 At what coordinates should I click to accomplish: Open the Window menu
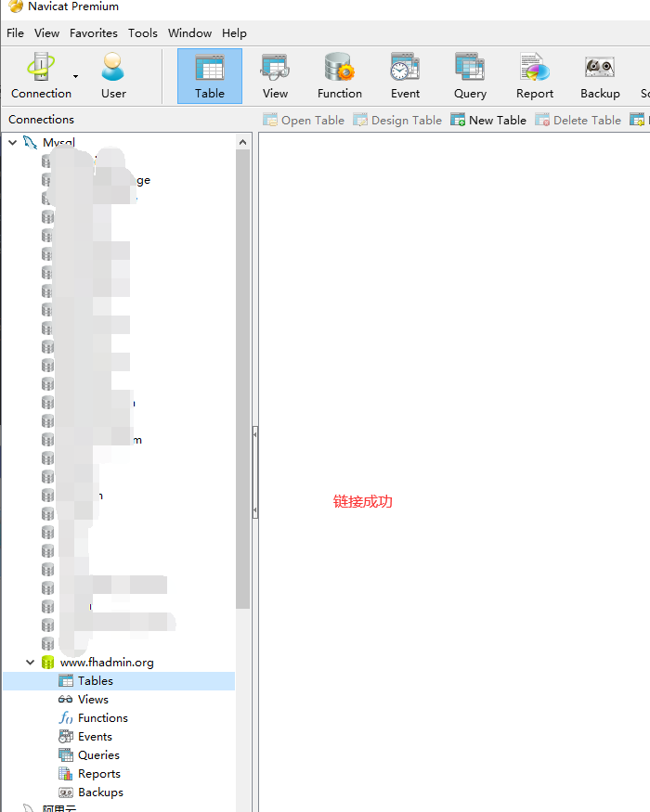coord(189,33)
